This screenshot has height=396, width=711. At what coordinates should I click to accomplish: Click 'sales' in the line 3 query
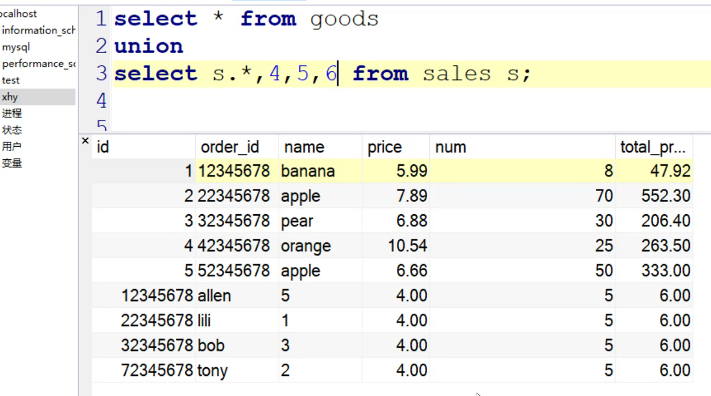pyautogui.click(x=457, y=73)
